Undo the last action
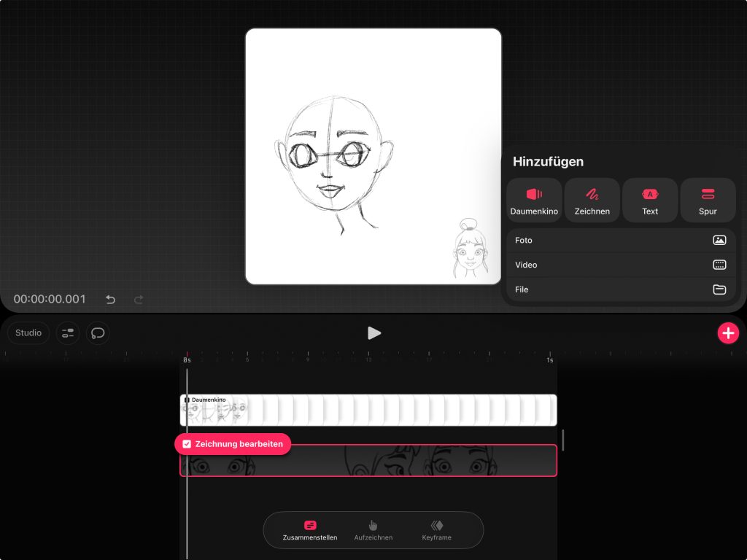This screenshot has height=560, width=747. pyautogui.click(x=111, y=300)
